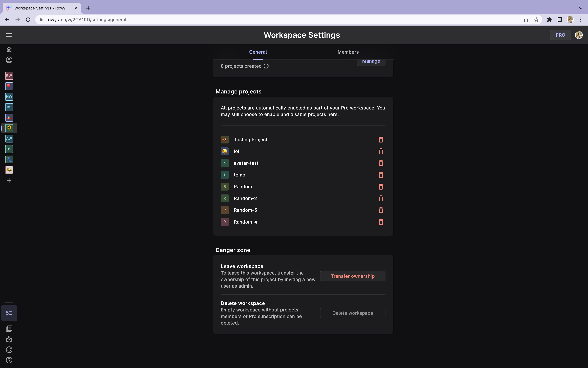Viewport: 588px width, 368px height.
Task: Click the delete icon for Testing Project
Action: [380, 139]
